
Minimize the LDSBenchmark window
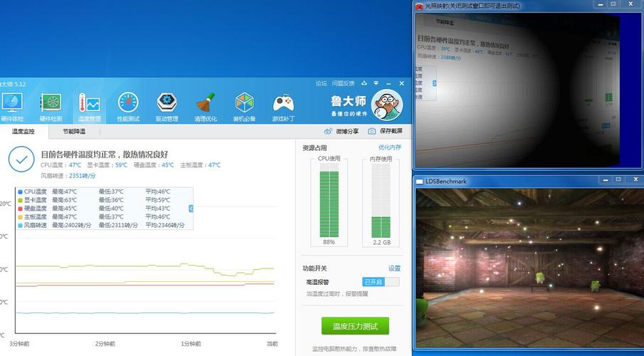(606, 179)
